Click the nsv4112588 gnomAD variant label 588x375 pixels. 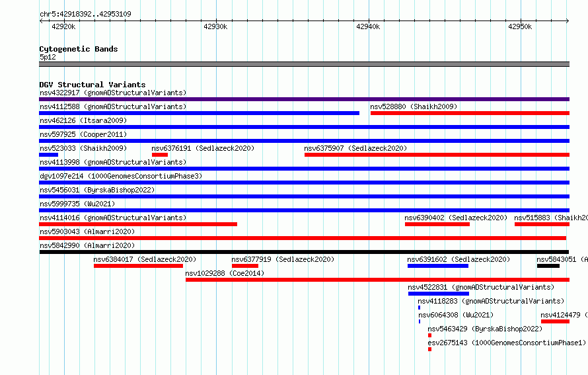[113, 106]
